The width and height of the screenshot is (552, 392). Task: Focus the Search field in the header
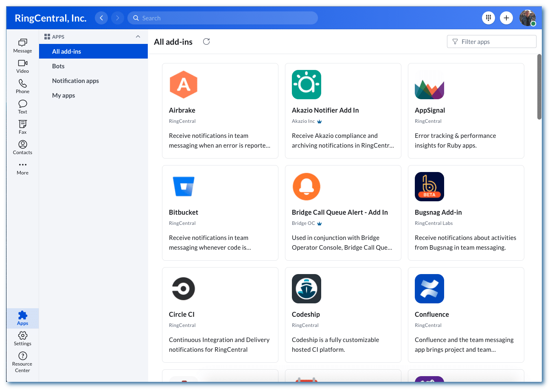pos(223,18)
